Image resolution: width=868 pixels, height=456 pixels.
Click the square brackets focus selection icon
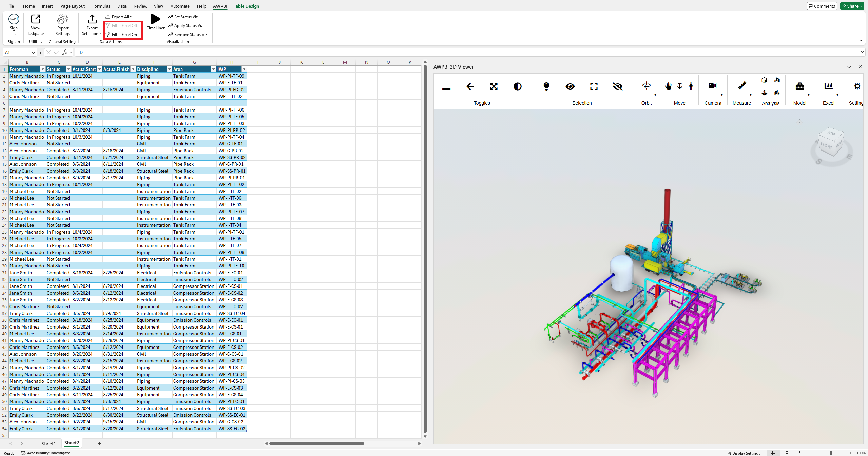point(594,86)
